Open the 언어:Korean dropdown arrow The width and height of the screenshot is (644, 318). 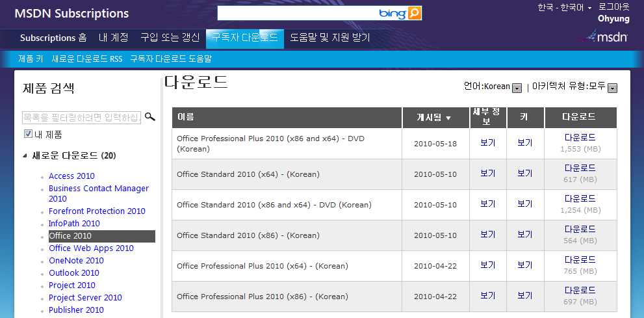tap(517, 88)
